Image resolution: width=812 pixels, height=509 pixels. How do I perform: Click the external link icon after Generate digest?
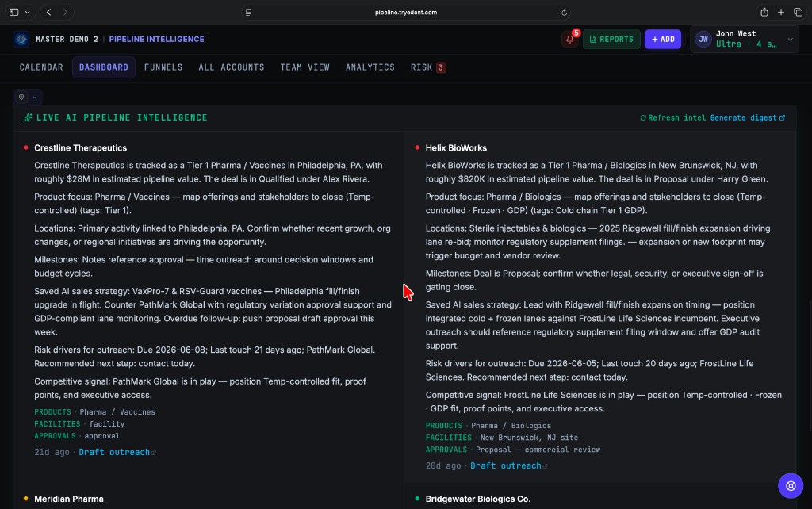point(782,117)
